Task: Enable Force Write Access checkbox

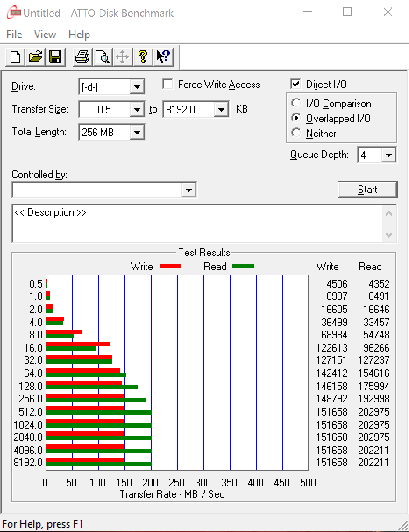Action: [167, 85]
